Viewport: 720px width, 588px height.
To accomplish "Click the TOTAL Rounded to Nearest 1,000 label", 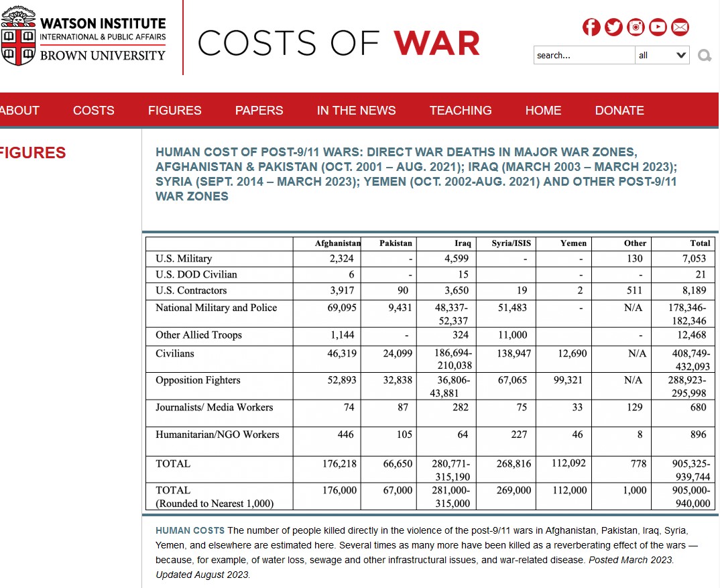I will 215,497.
